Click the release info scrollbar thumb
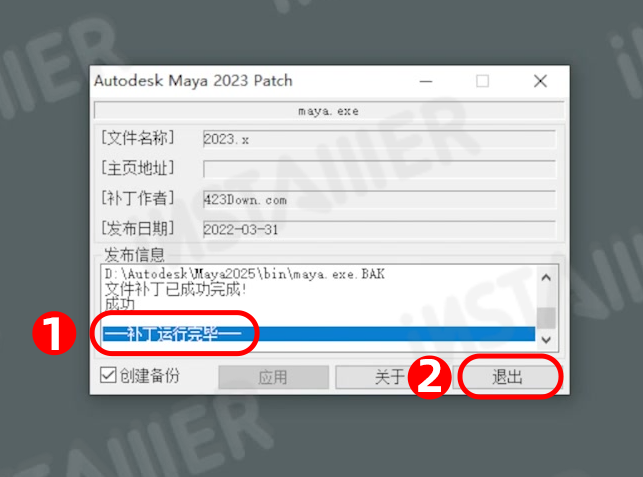 546,318
